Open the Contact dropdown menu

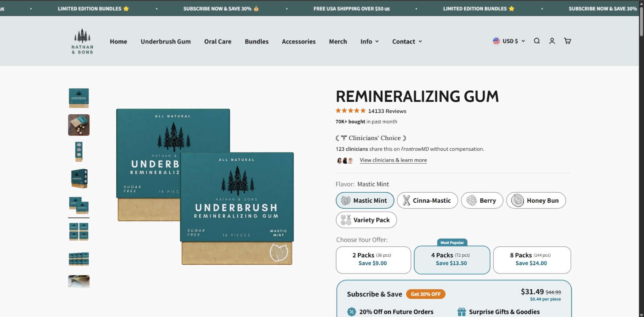pyautogui.click(x=407, y=41)
